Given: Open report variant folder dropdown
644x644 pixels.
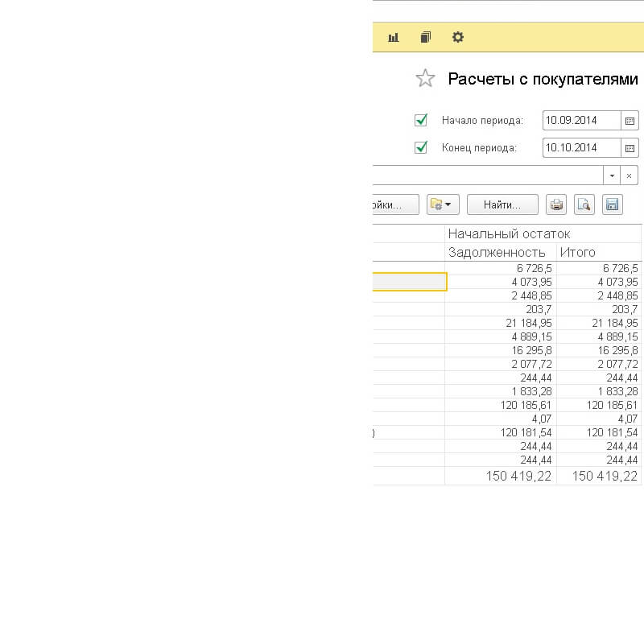Looking at the screenshot, I should point(443,204).
